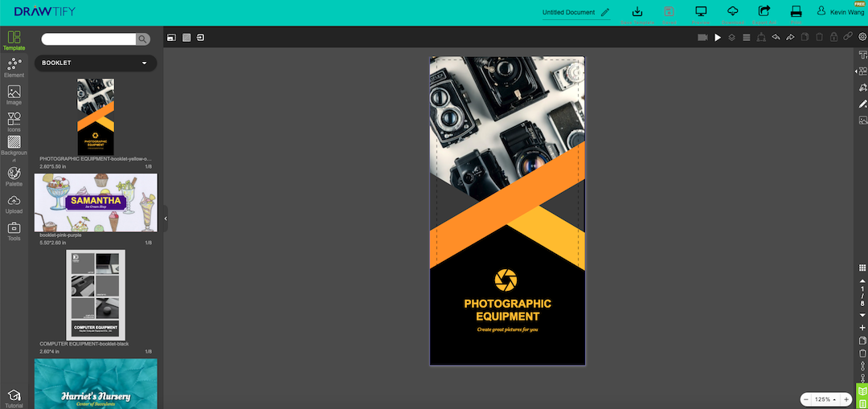This screenshot has height=409, width=868.
Task: Go to next page with down arrow
Action: (862, 315)
